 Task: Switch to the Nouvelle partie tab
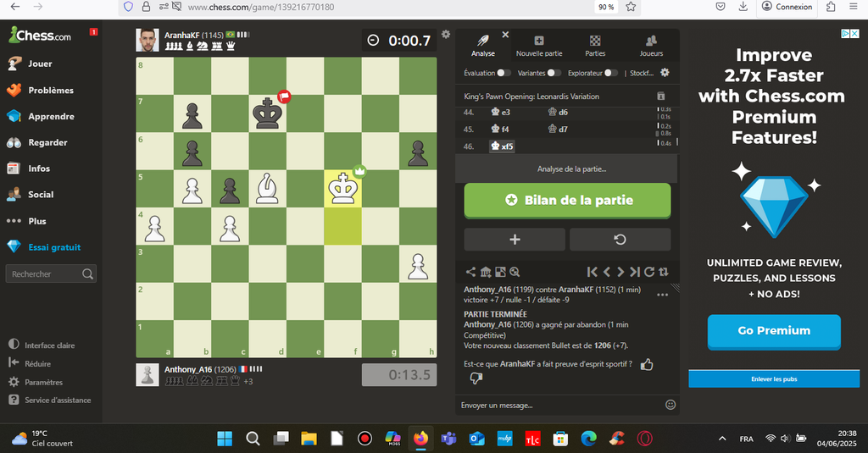point(539,46)
